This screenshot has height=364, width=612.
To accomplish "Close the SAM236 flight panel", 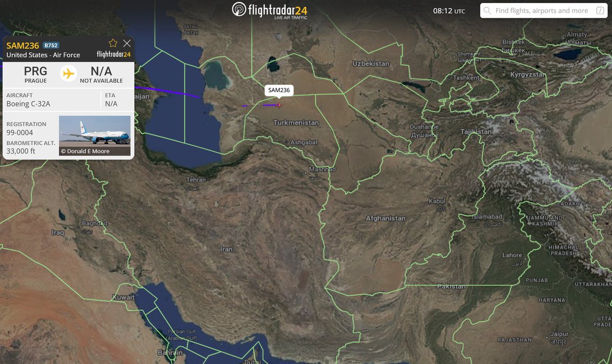I will (x=127, y=43).
